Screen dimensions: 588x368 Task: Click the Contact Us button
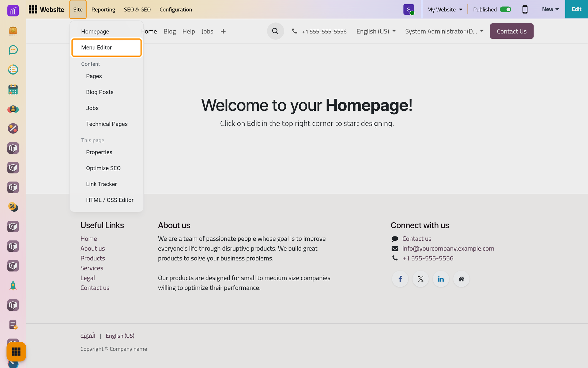click(511, 31)
